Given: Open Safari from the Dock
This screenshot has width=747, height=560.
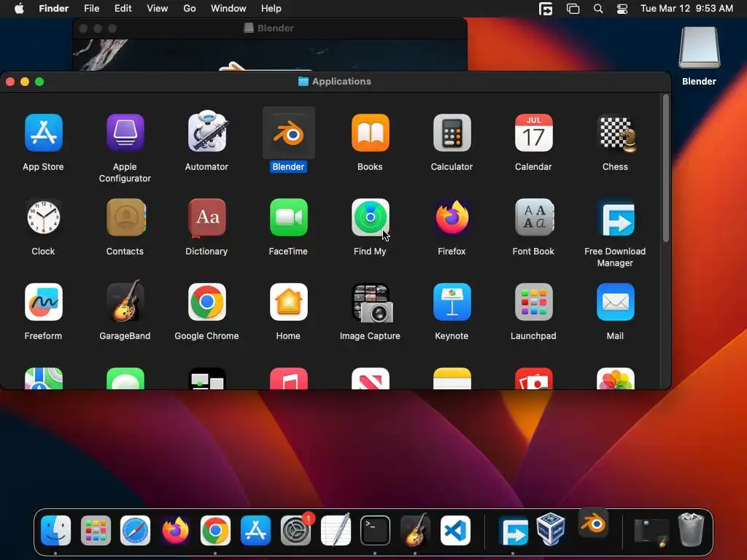Looking at the screenshot, I should pos(135,530).
